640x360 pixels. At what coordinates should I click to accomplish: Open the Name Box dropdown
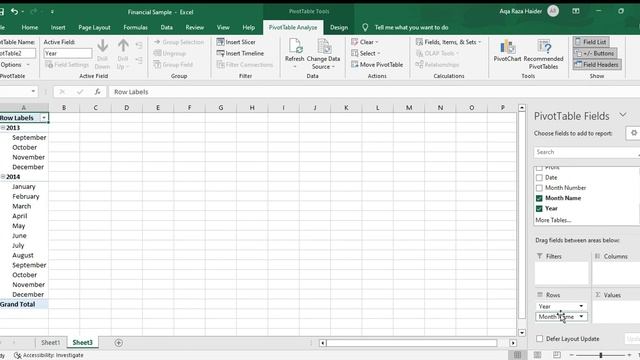[x=33, y=91]
